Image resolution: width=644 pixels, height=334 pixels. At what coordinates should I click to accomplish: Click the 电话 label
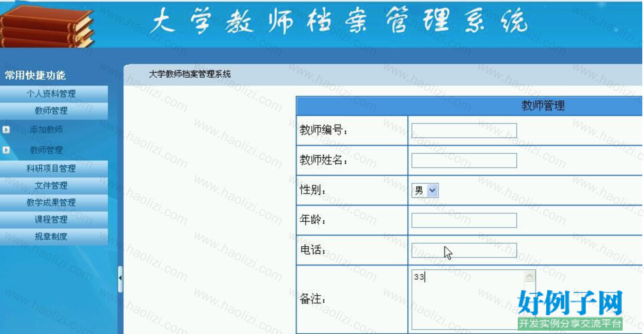[312, 250]
